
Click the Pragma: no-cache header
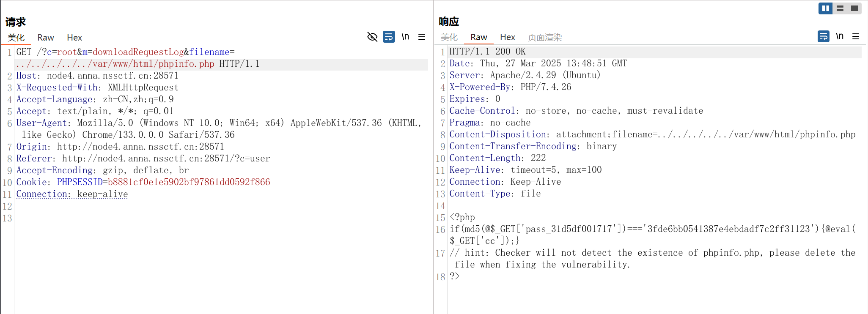[490, 123]
